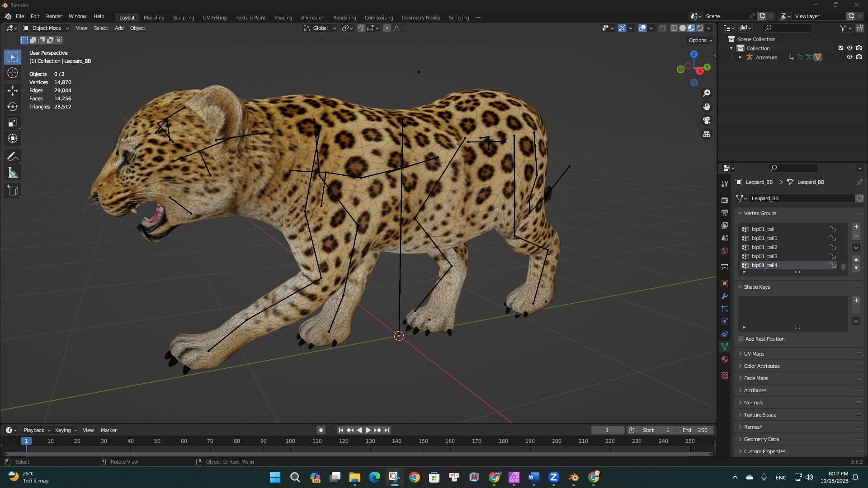Switch to Shading workspace tab
Screen dimensions: 868x488
283,18
